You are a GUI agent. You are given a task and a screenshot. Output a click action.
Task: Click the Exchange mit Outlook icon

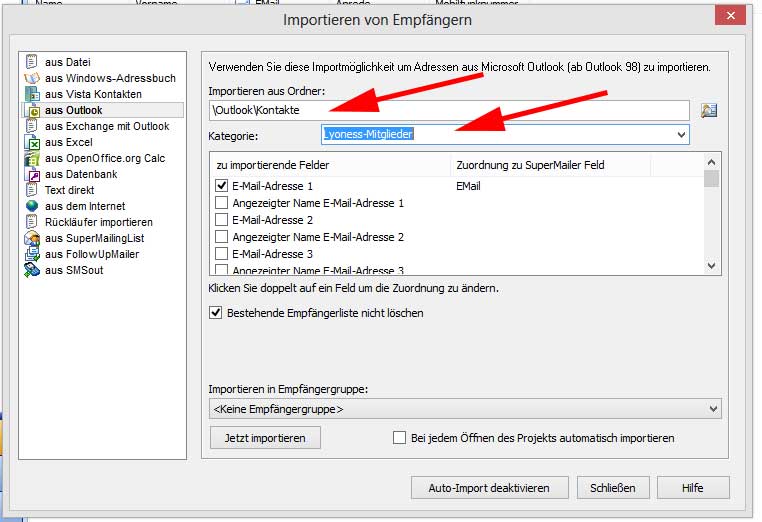32,126
